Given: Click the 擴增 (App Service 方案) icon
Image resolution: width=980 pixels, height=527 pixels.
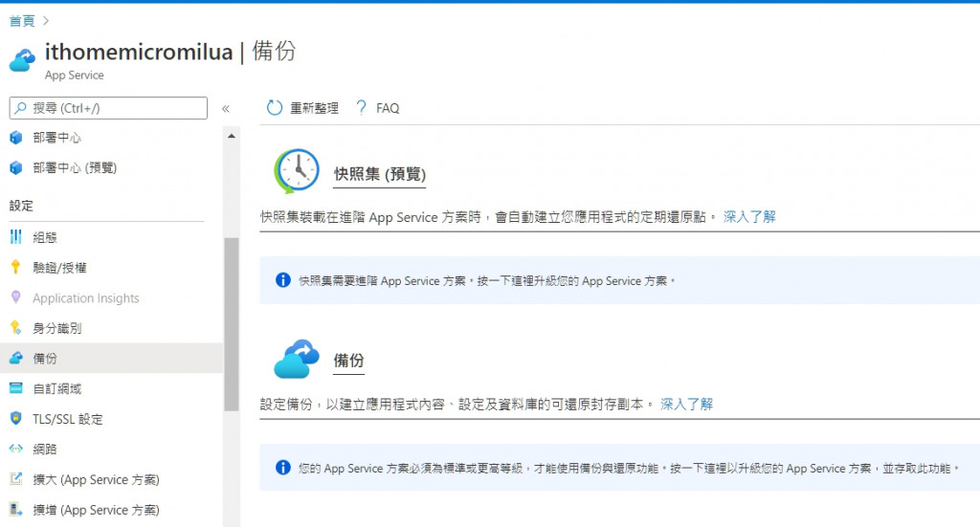Looking at the screenshot, I should point(16,509).
